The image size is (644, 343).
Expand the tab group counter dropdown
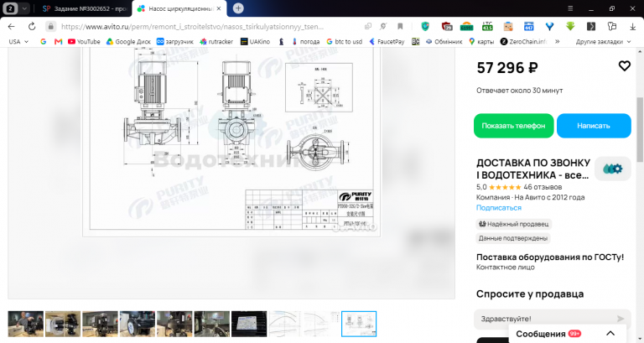click(24, 8)
